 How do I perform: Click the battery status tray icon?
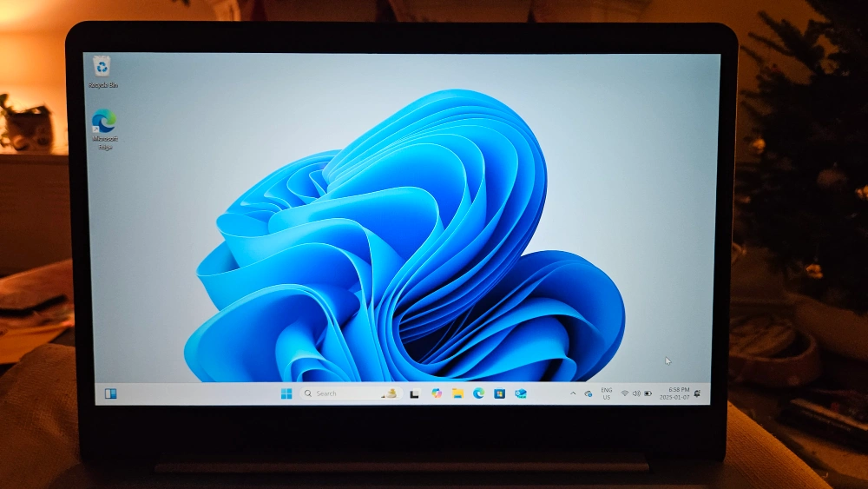coord(648,393)
